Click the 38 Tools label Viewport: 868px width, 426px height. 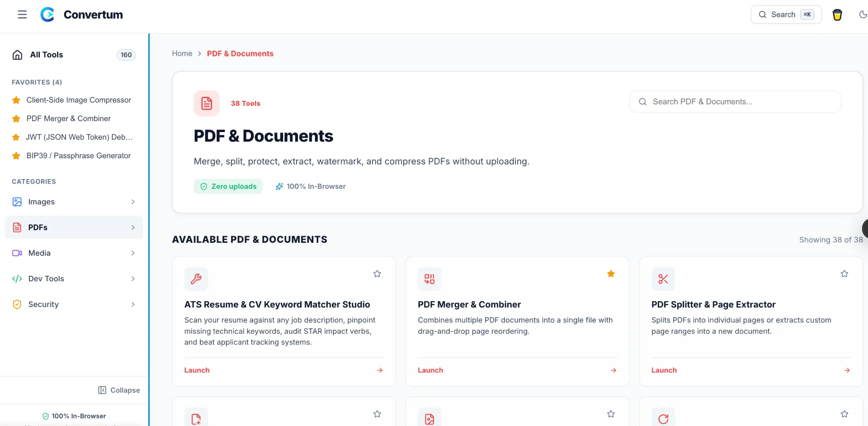point(245,104)
